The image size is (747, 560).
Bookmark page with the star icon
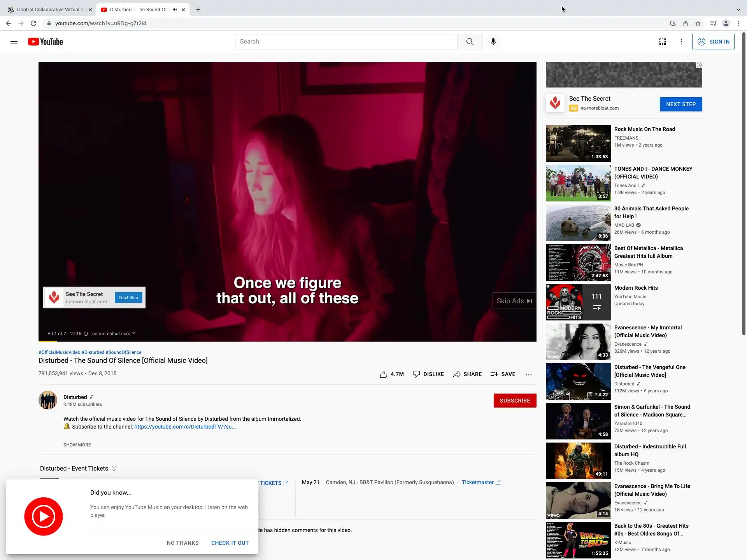(x=698, y=23)
